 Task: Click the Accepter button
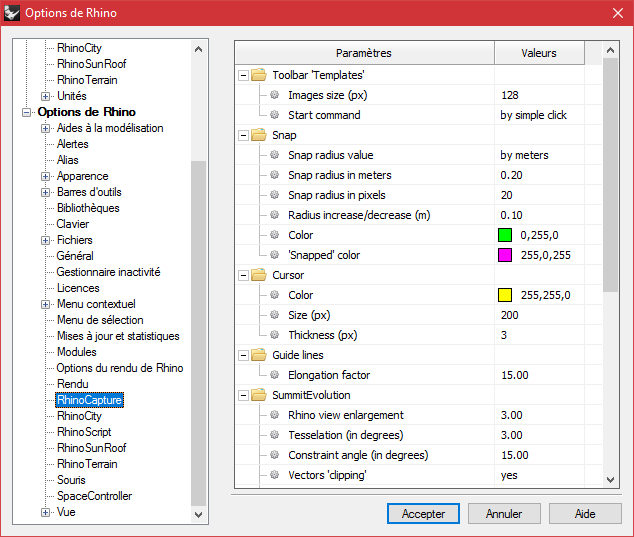click(x=423, y=514)
